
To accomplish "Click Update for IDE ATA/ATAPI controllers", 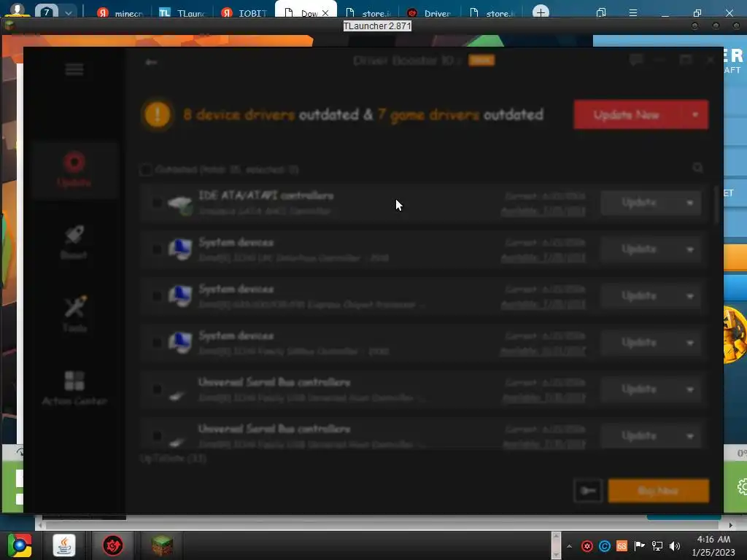I will tap(640, 203).
